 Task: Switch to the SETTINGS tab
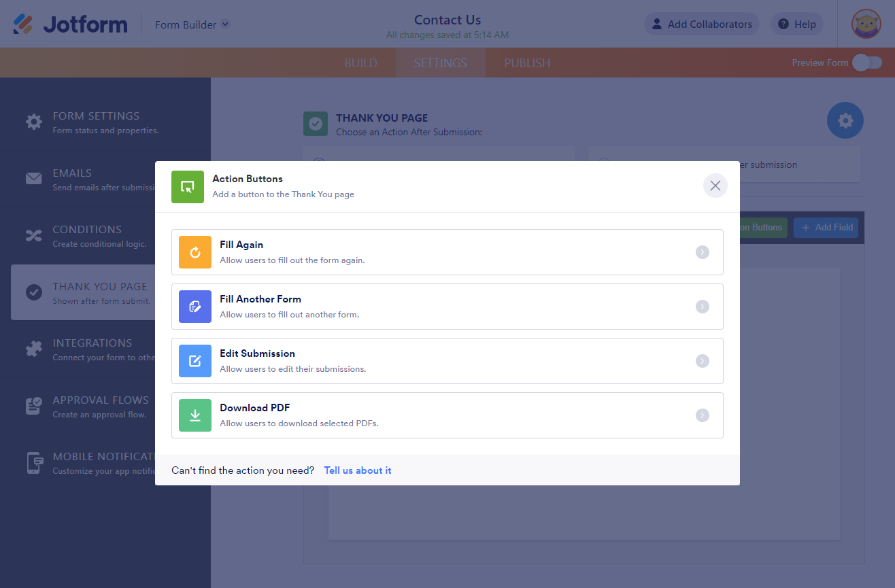point(440,63)
